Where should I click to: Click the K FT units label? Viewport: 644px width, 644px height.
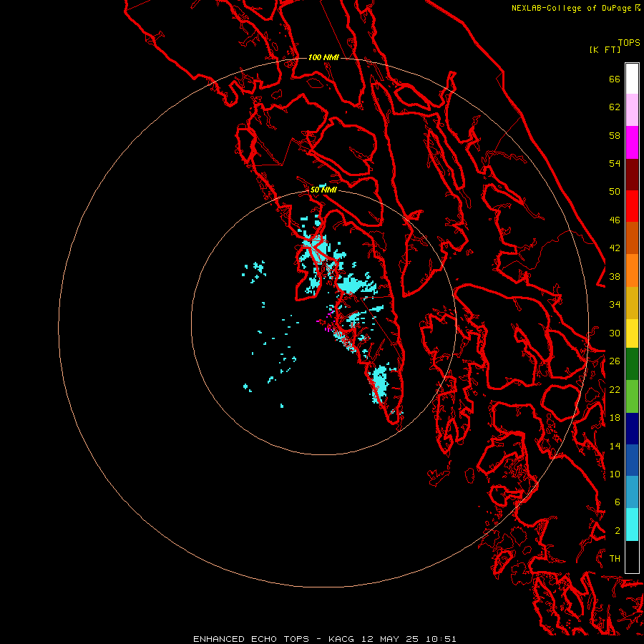pyautogui.click(x=605, y=50)
